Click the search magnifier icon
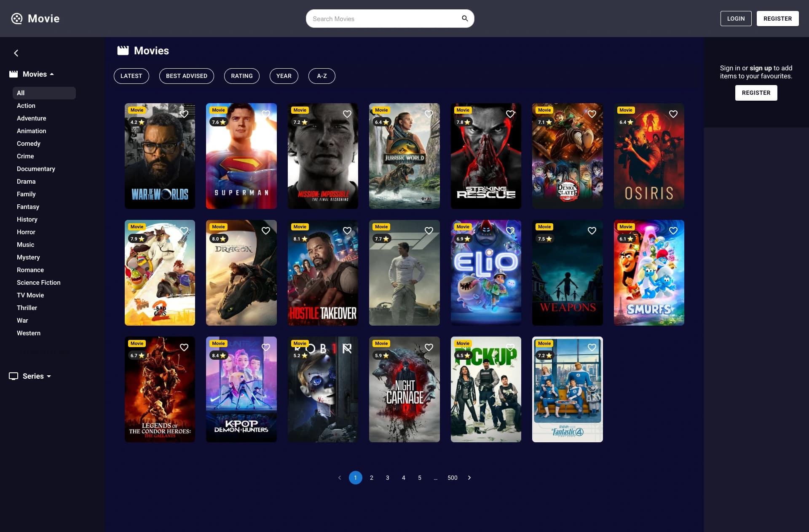Image resolution: width=809 pixels, height=532 pixels. [x=465, y=19]
